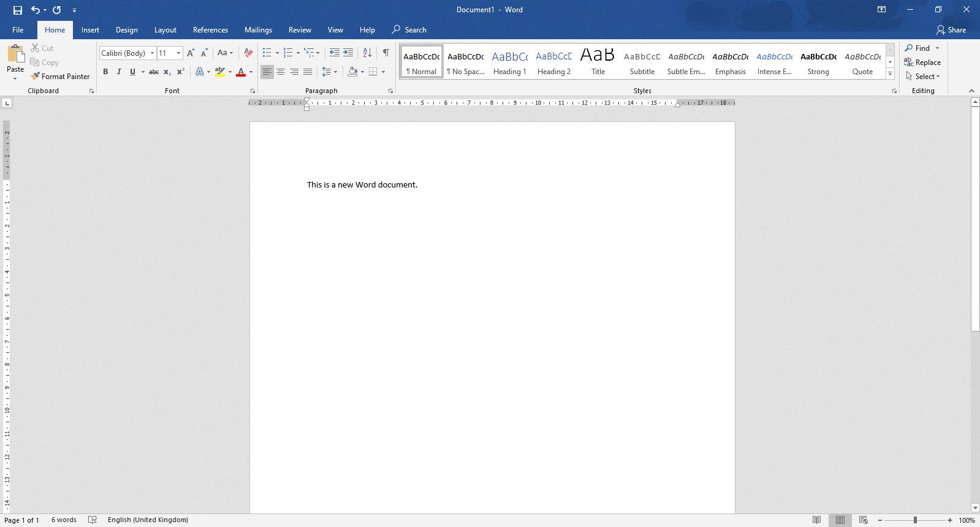Viewport: 980px width, 527px height.
Task: Start a numbered list
Action: [x=288, y=53]
